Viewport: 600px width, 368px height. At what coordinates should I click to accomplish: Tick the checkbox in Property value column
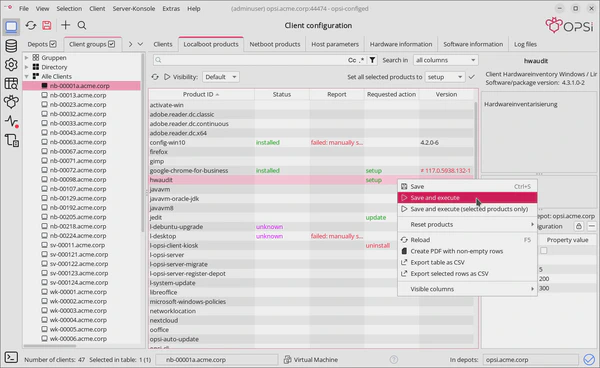(x=544, y=251)
